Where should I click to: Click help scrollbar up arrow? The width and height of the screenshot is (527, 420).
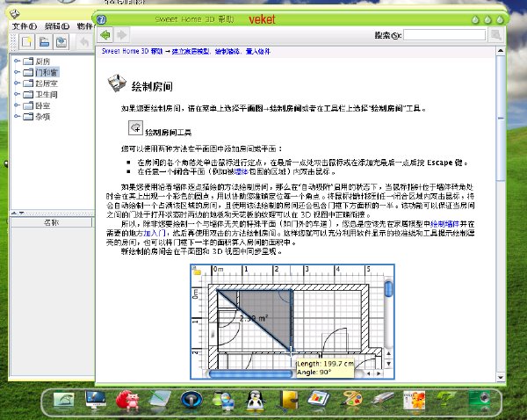point(501,51)
